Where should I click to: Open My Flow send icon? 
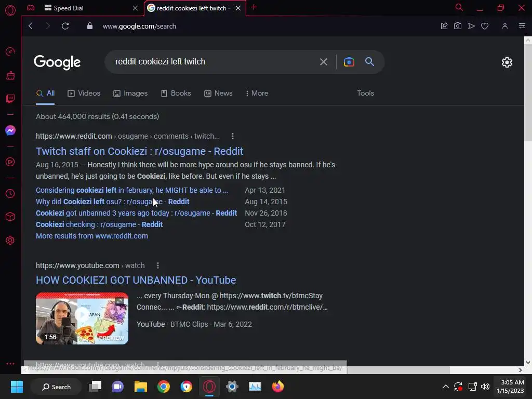[x=471, y=26]
